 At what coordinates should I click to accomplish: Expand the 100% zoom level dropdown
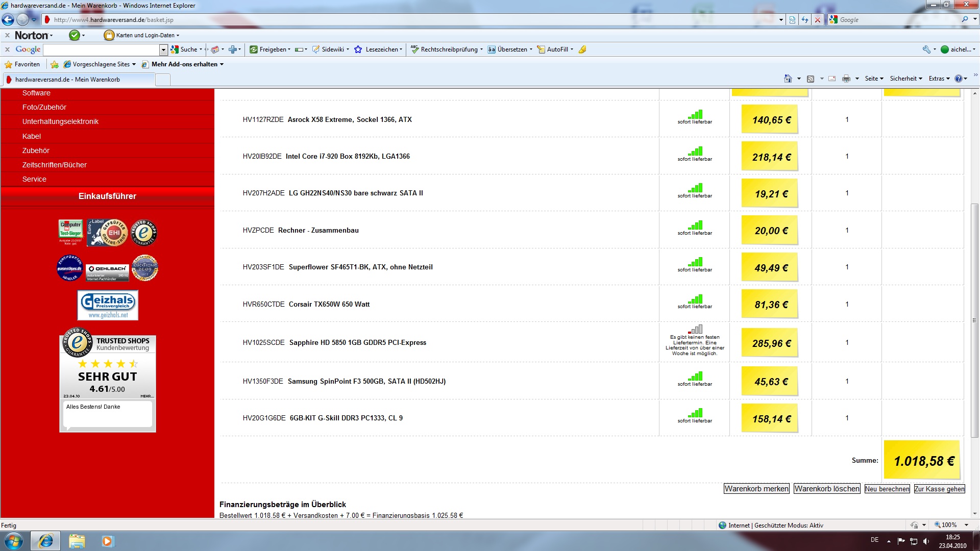tap(966, 525)
